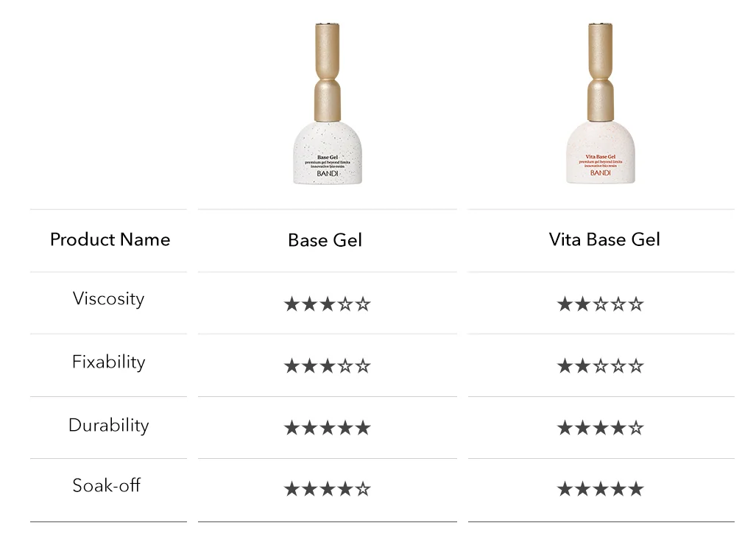This screenshot has height=534, width=756.
Task: Click the Product Name row header
Action: (x=110, y=239)
